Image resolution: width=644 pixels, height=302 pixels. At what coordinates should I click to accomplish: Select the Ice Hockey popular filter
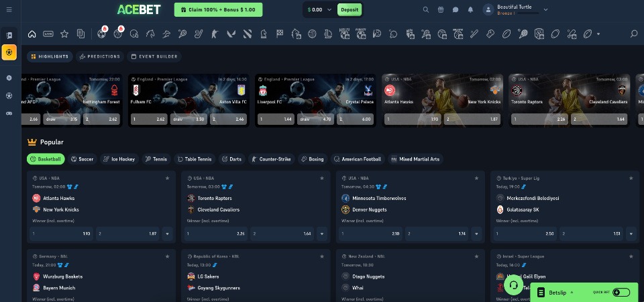click(119, 159)
